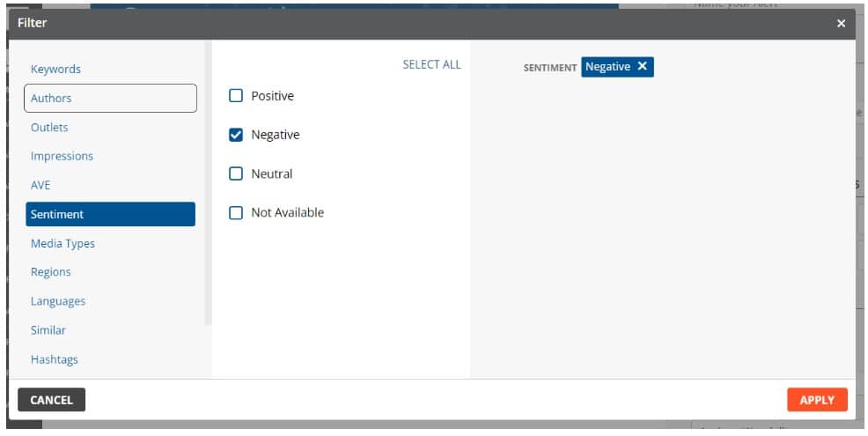868x436 pixels.
Task: Open the Impressions filter category
Action: [x=62, y=157]
